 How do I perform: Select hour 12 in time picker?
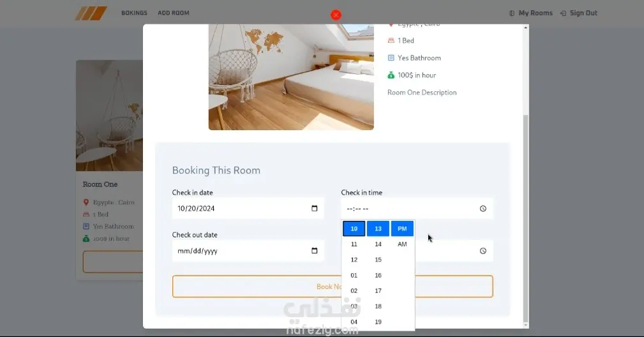(354, 260)
